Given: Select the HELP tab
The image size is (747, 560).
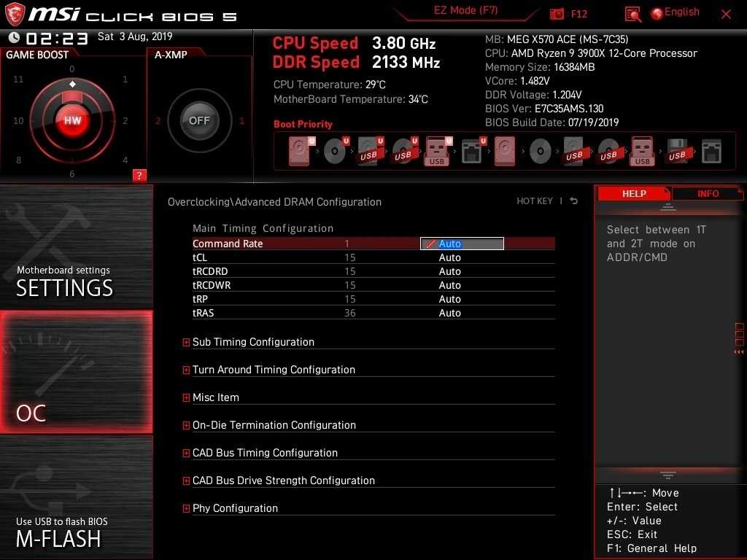Looking at the screenshot, I should (x=634, y=194).
